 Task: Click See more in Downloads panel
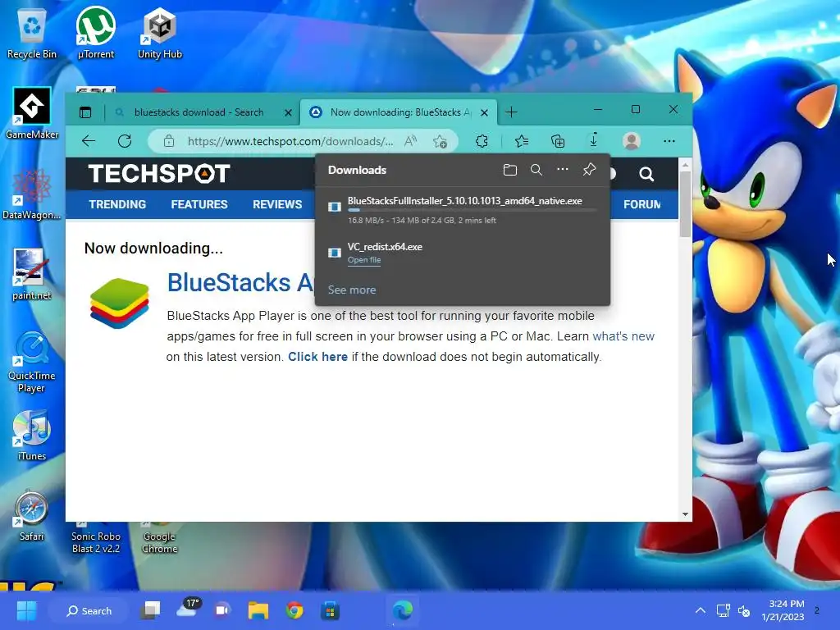point(351,290)
